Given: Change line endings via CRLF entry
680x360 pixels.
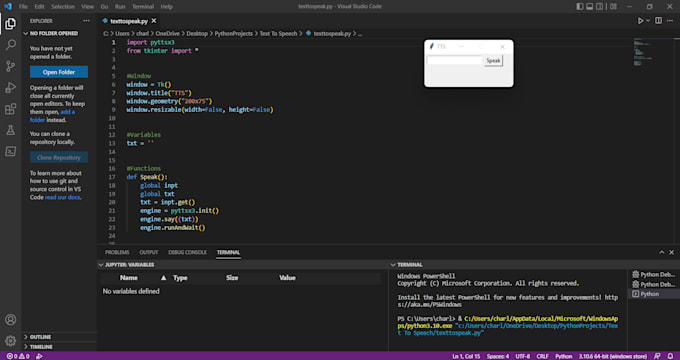Looking at the screenshot, I should click(x=543, y=356).
